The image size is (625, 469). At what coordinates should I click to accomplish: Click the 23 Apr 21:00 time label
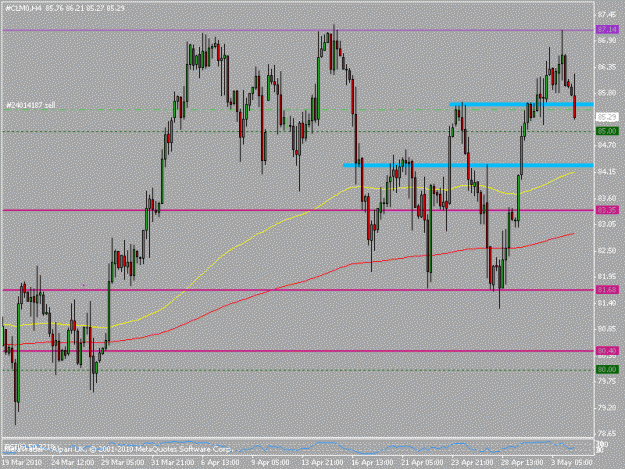coord(472,463)
